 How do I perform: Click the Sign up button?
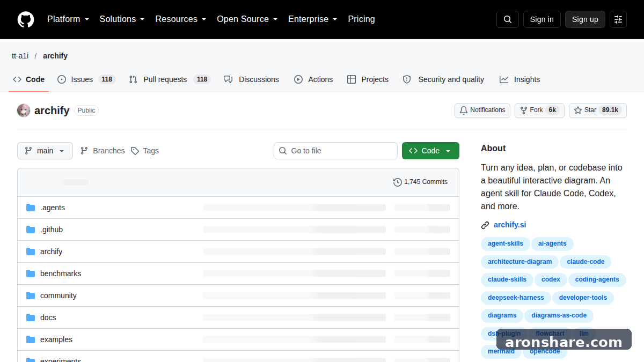click(585, 19)
